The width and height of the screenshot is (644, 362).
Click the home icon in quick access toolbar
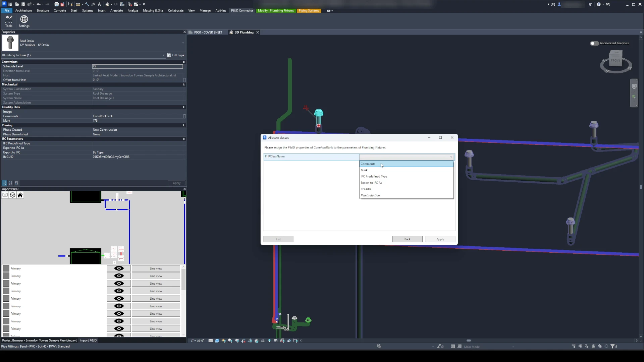(x=107, y=4)
